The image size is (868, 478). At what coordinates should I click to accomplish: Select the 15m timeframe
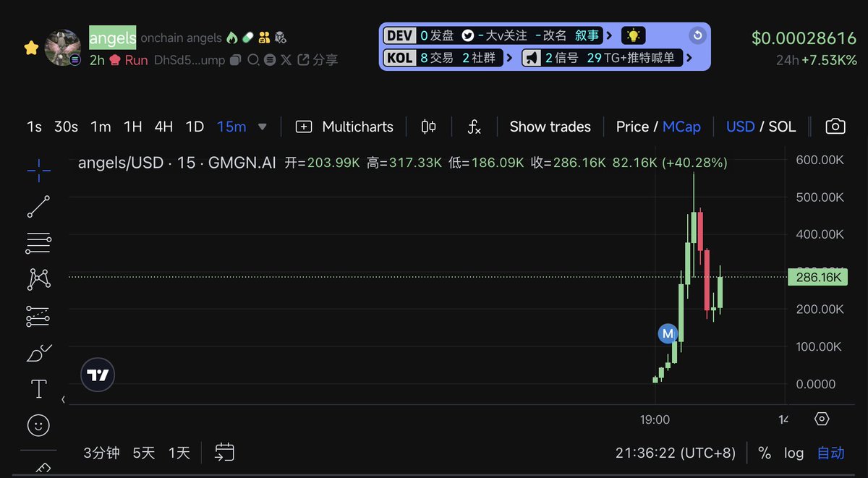tap(231, 127)
